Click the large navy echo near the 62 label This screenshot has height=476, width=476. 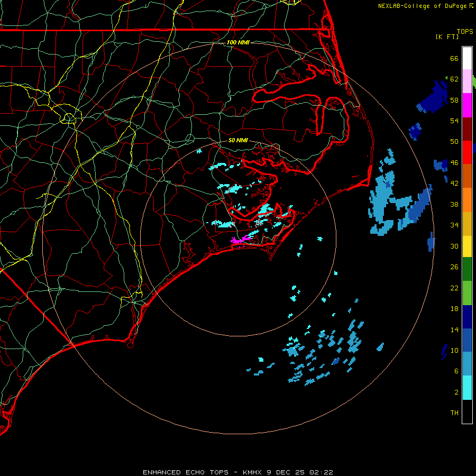tap(433, 97)
